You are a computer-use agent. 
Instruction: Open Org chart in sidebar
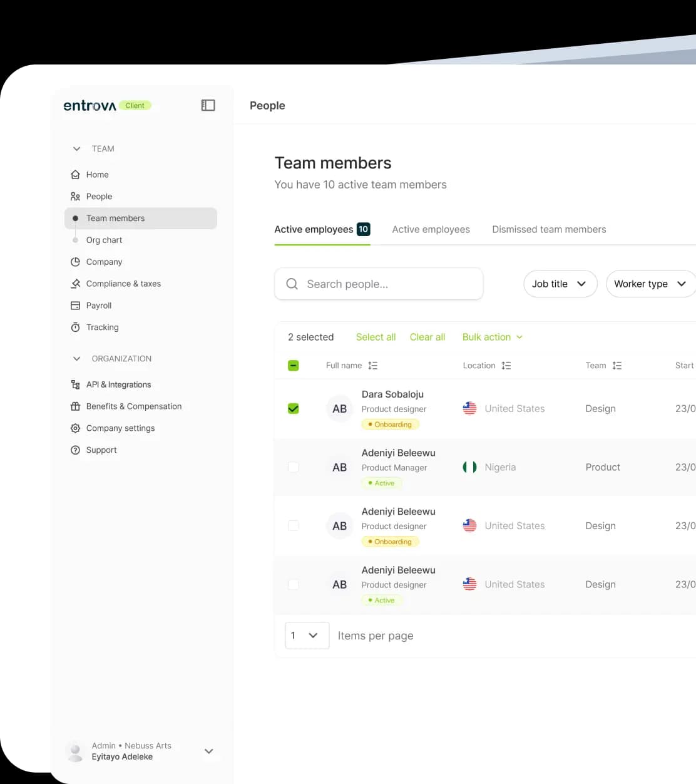click(x=104, y=240)
